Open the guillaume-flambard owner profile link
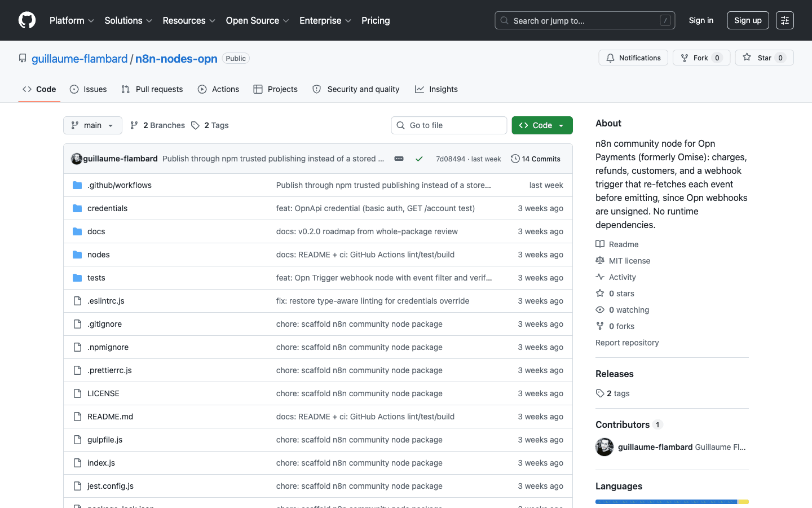Image resolution: width=812 pixels, height=508 pixels. pyautogui.click(x=80, y=59)
